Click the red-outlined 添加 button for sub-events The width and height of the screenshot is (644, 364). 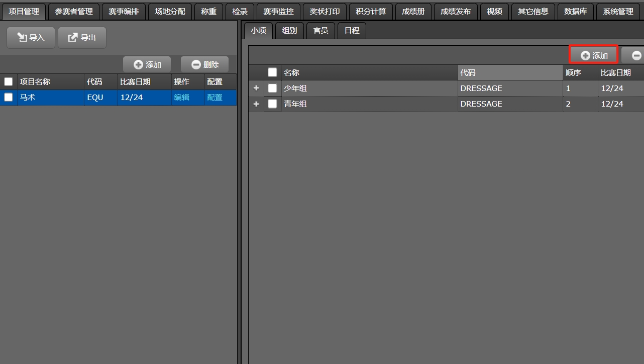[x=594, y=55]
